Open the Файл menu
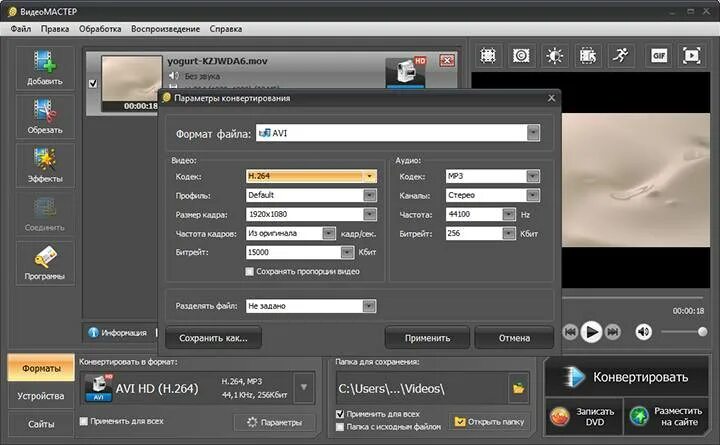 (21, 28)
